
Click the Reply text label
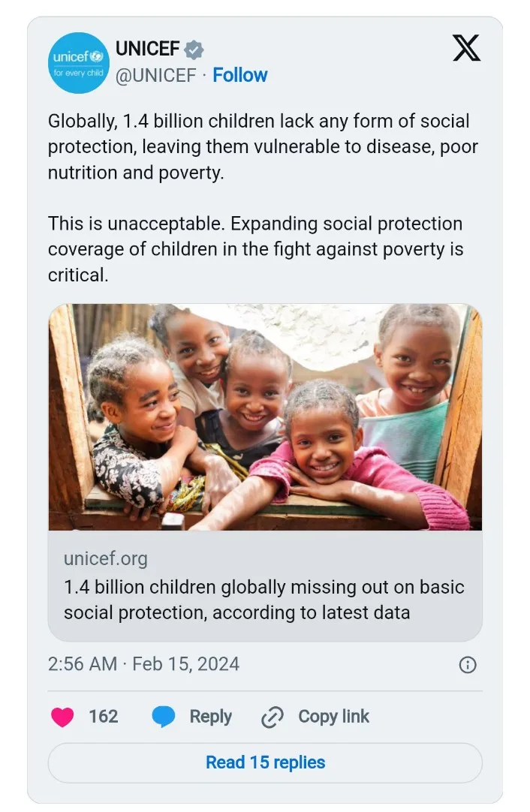click(210, 717)
